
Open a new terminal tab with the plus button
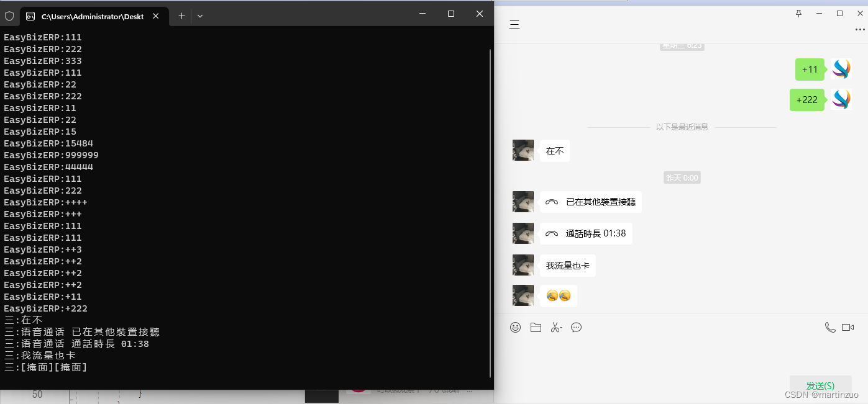pos(181,16)
